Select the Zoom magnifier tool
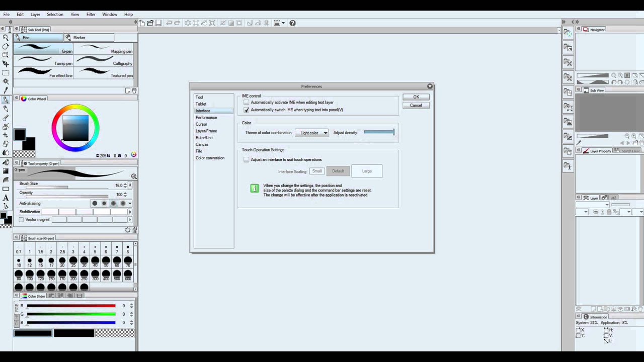 (x=6, y=38)
